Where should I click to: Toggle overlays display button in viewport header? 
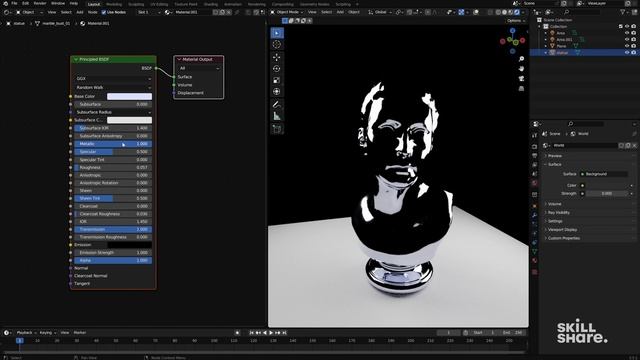pyautogui.click(x=476, y=12)
